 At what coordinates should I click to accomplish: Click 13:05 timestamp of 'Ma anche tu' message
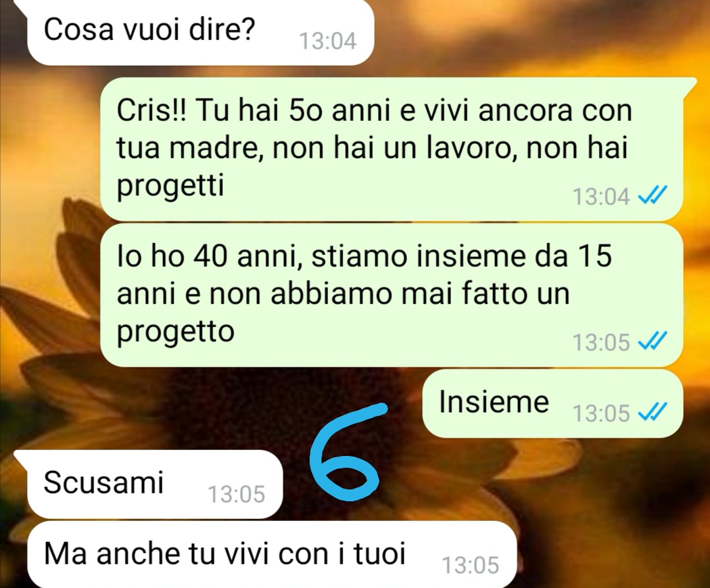click(x=470, y=565)
